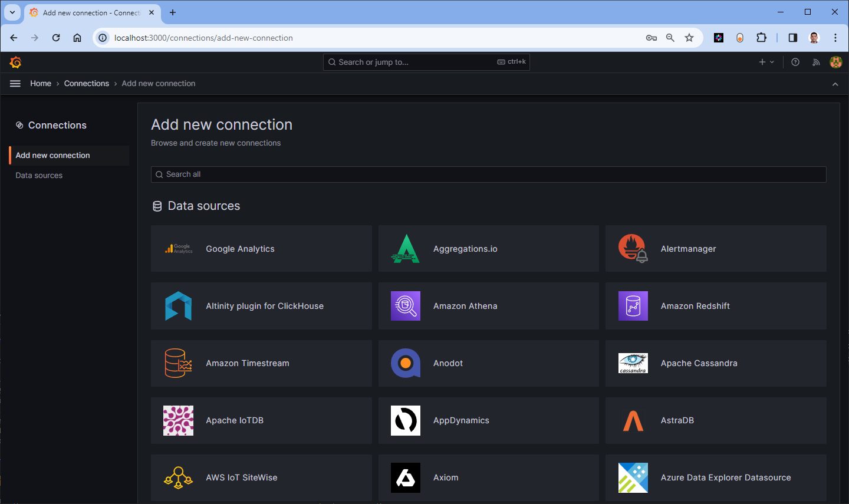Open the user profile avatar in Grafana

point(836,62)
